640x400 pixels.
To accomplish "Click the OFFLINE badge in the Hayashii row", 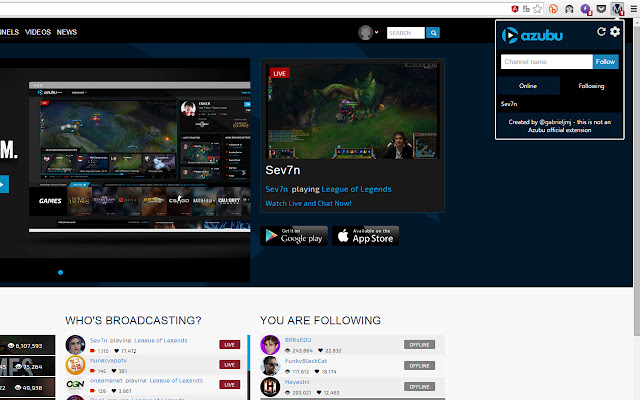I will (x=419, y=387).
